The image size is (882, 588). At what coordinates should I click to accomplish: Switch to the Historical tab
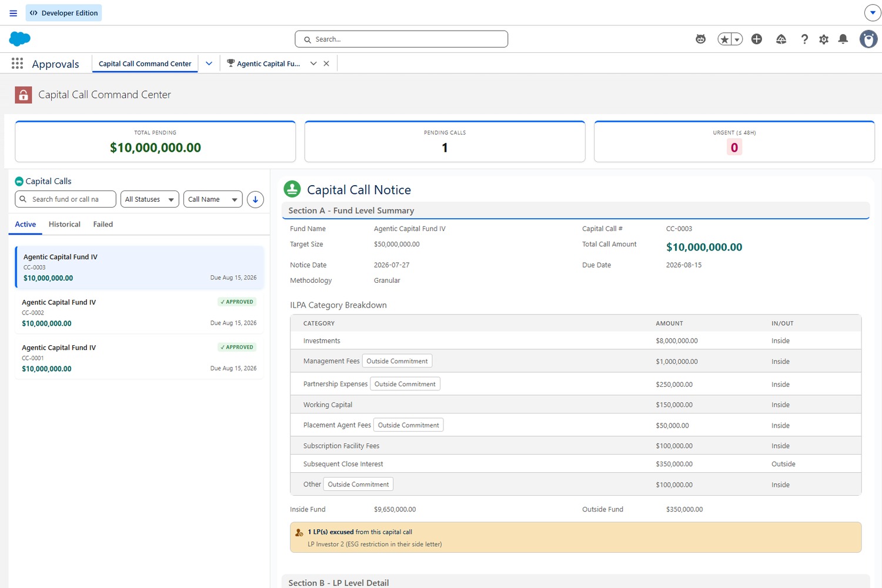(65, 224)
